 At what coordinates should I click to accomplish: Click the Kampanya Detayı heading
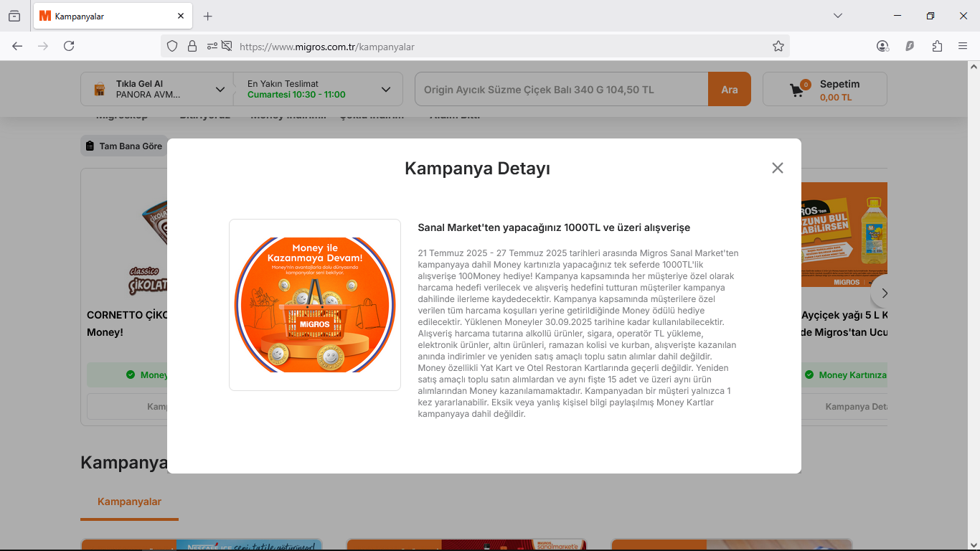477,169
